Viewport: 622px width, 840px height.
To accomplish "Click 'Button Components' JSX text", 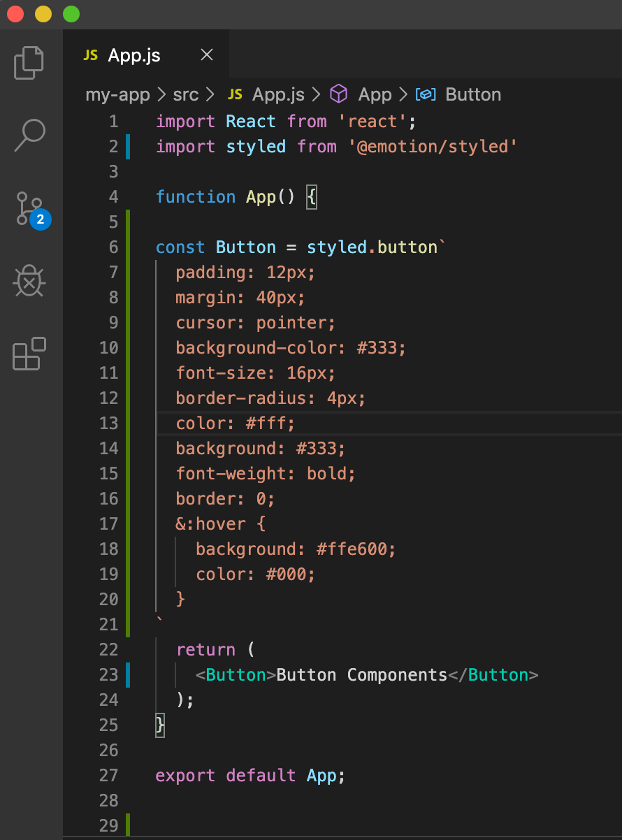I will 362,675.
